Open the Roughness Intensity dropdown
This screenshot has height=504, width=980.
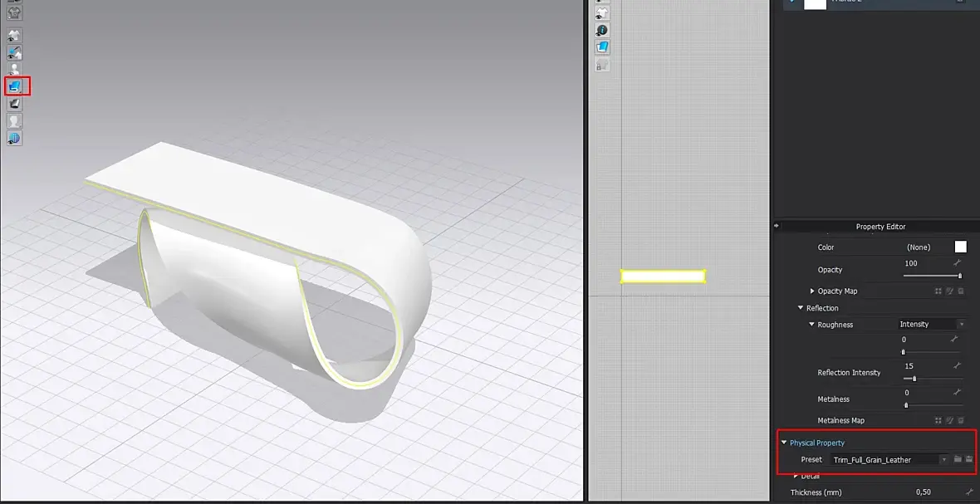(x=931, y=324)
